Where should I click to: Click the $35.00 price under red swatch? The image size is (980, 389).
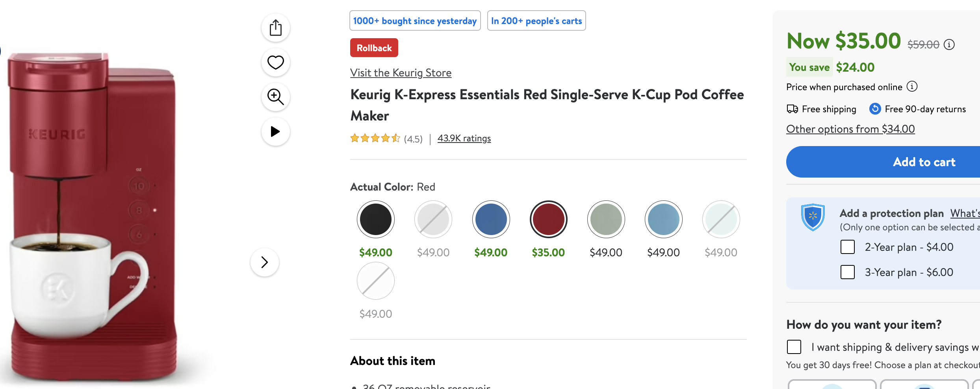pyautogui.click(x=548, y=252)
